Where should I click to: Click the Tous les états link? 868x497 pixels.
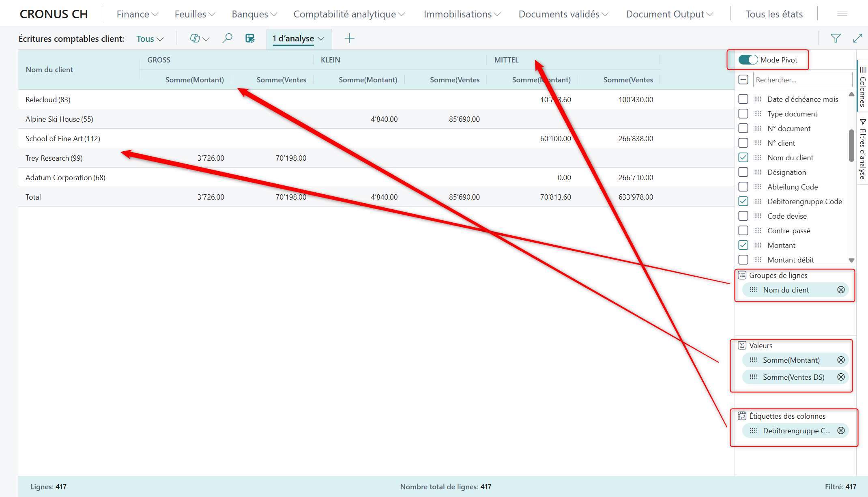tap(774, 14)
